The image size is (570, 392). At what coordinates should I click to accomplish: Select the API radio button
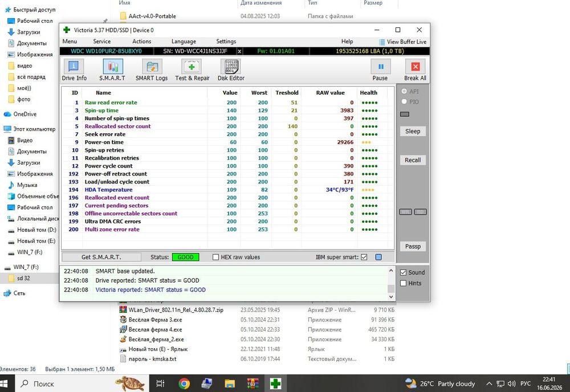(404, 91)
